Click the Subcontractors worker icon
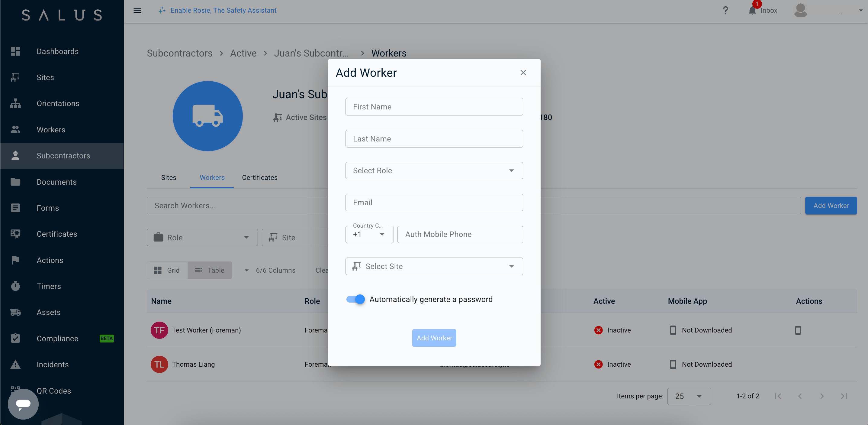Image resolution: width=868 pixels, height=425 pixels. click(x=15, y=155)
